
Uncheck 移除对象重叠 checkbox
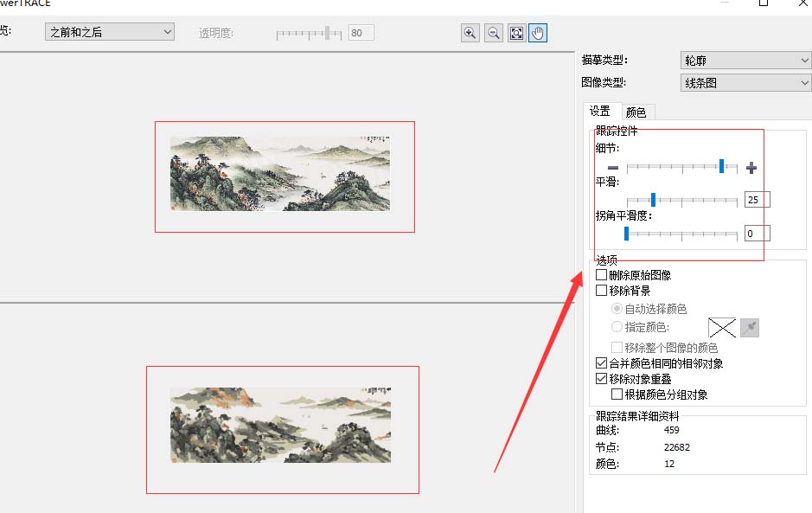(601, 378)
